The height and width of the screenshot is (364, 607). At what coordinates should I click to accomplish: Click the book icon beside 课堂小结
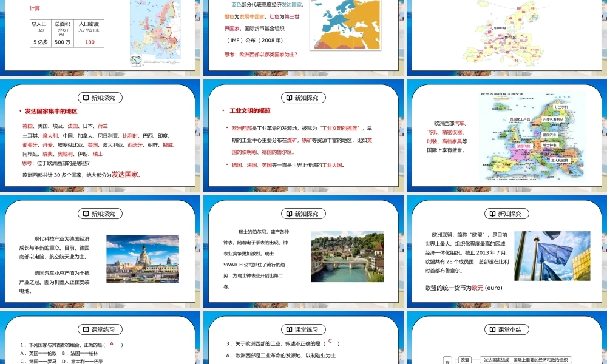point(492,329)
